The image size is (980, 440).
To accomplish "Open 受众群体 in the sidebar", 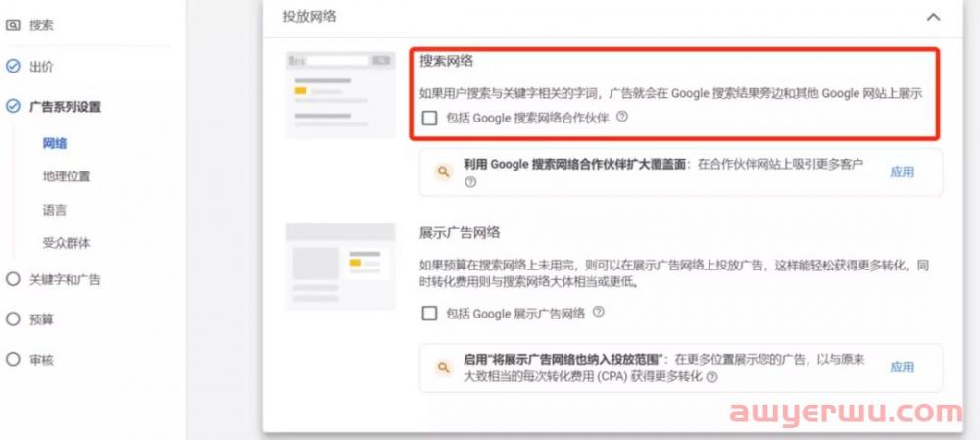I will pyautogui.click(x=67, y=243).
